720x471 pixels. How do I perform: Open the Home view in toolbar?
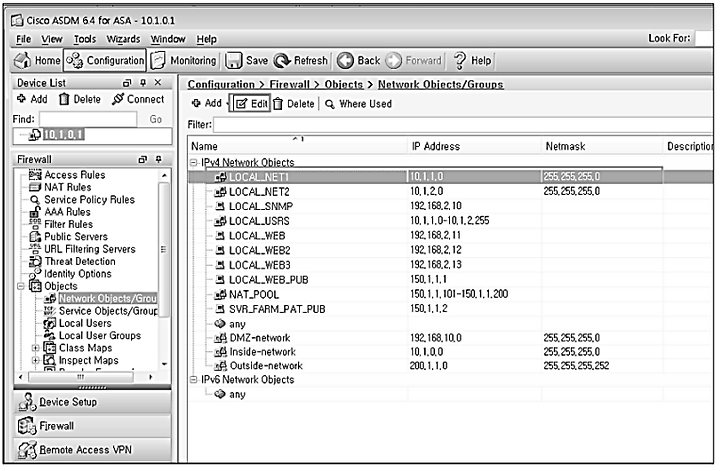[x=38, y=61]
